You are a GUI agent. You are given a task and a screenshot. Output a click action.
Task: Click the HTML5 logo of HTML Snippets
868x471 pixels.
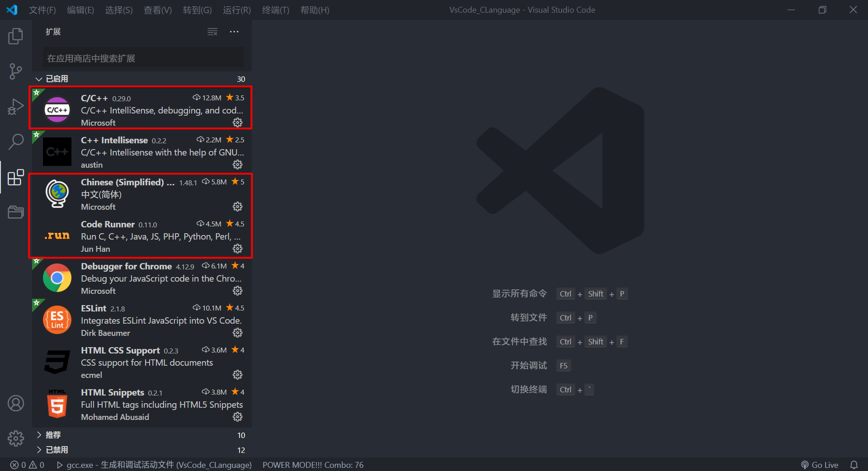tap(57, 404)
